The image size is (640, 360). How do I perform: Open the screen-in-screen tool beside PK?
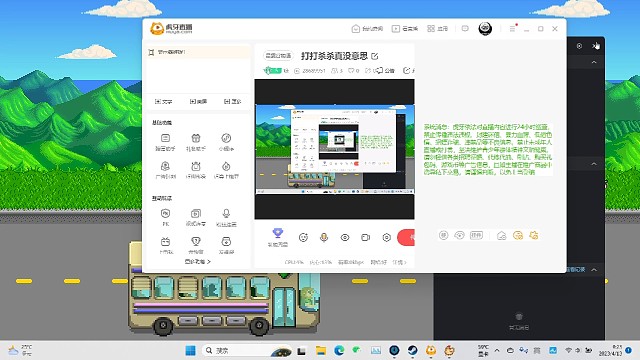tap(196, 217)
